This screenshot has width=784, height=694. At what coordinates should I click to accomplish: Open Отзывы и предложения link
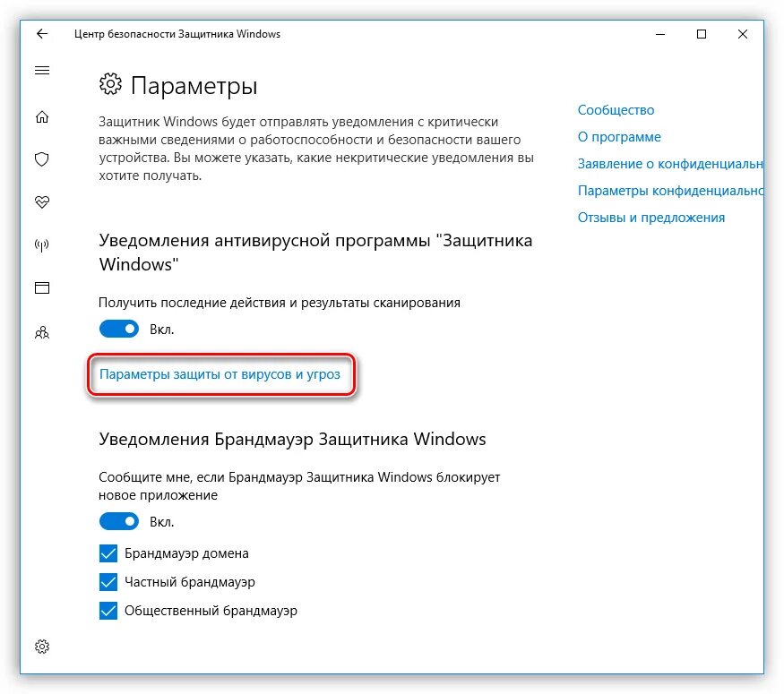click(x=651, y=218)
